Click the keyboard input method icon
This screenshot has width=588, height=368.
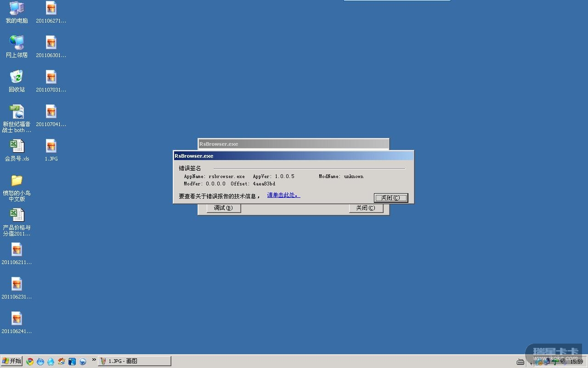pyautogui.click(x=520, y=362)
